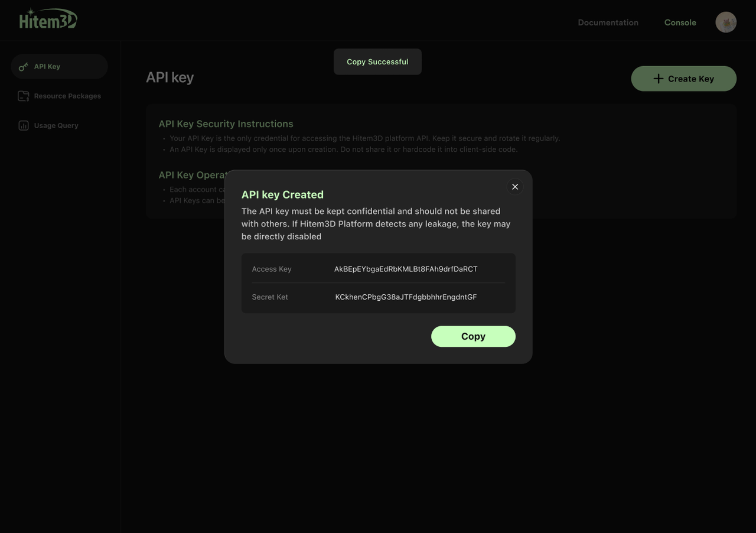Open the Documentation link
Viewport: 756px width, 533px height.
(x=608, y=22)
